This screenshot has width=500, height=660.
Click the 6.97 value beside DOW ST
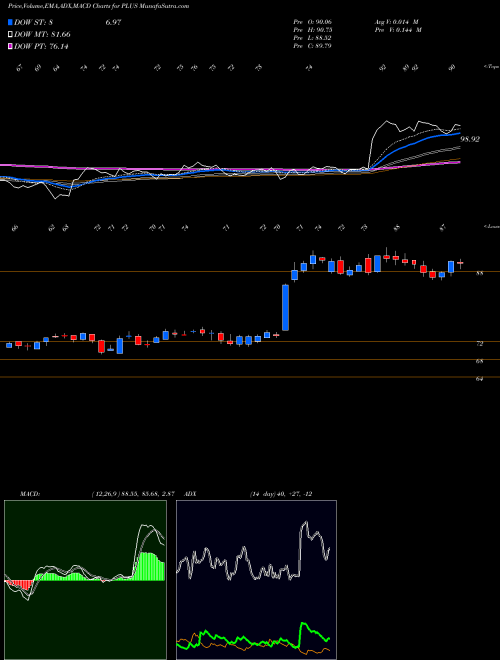click(113, 22)
